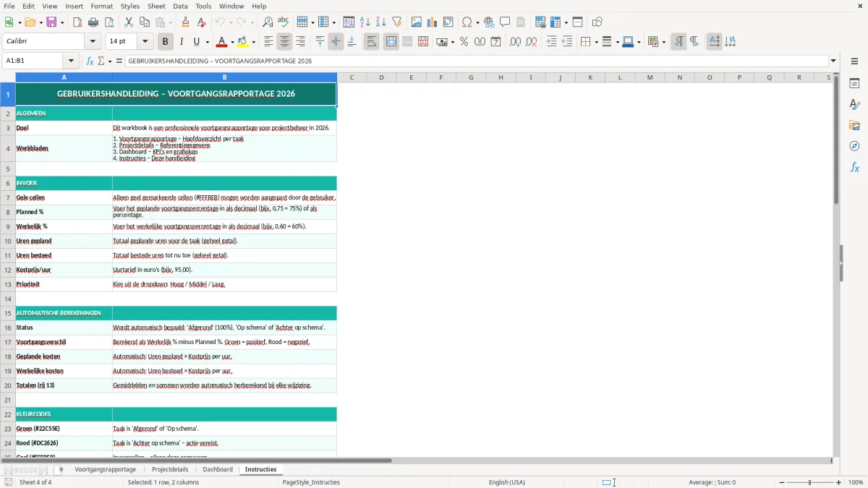868x488 pixels.
Task: Sort descending
Action: [381, 22]
